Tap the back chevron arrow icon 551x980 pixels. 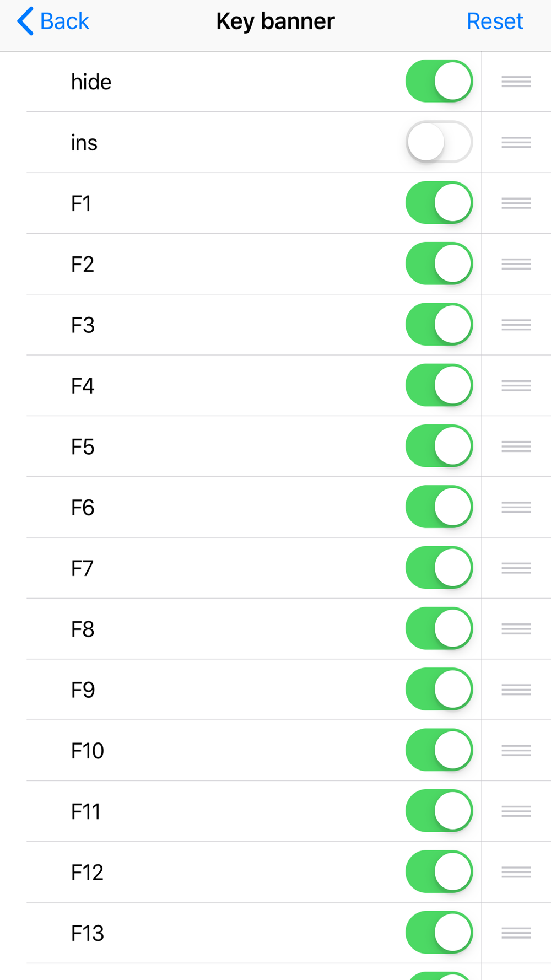click(x=25, y=21)
